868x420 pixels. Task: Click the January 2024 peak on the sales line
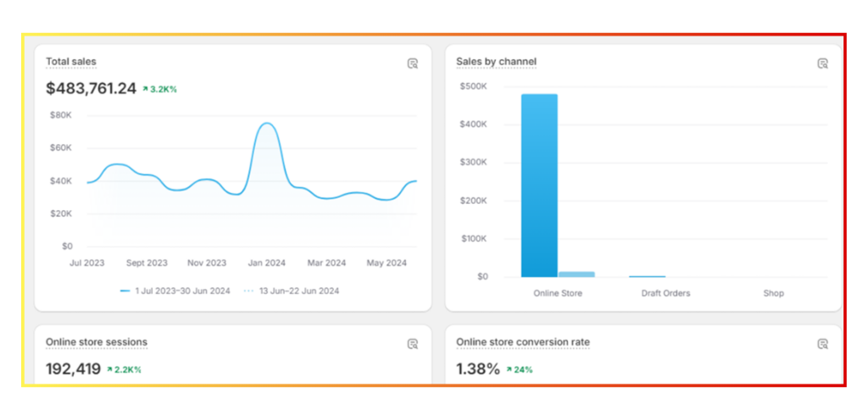[267, 124]
